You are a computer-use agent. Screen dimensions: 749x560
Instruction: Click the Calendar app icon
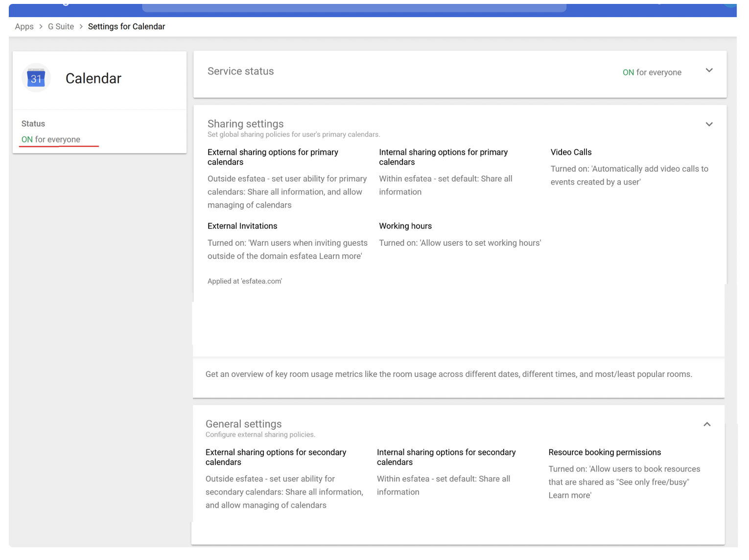click(x=36, y=78)
